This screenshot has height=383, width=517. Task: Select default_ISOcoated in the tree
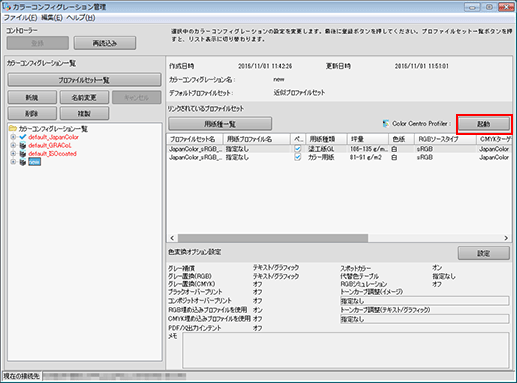coord(52,154)
